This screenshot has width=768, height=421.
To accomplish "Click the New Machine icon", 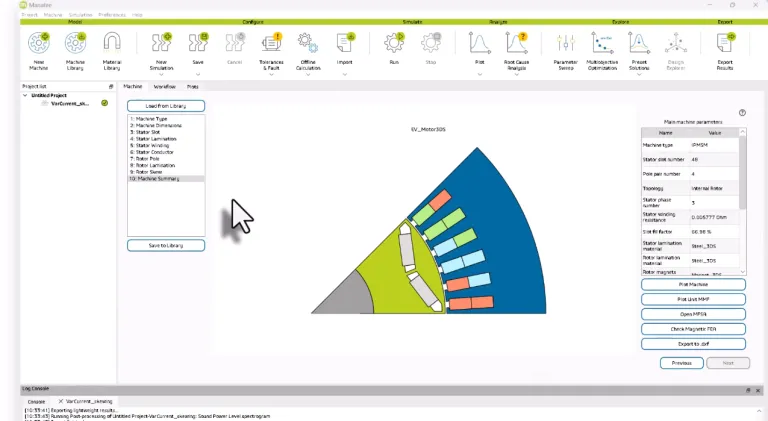I will pos(39,43).
